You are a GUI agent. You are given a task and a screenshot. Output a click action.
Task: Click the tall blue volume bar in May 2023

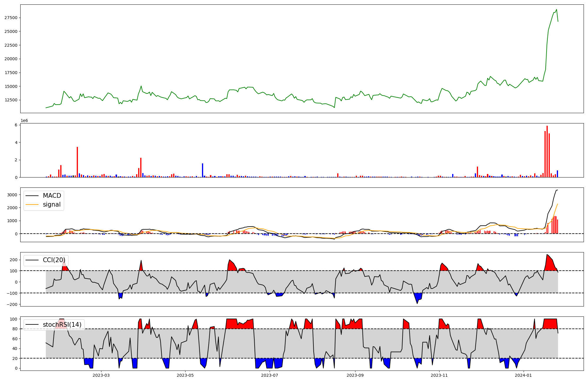[x=203, y=170]
